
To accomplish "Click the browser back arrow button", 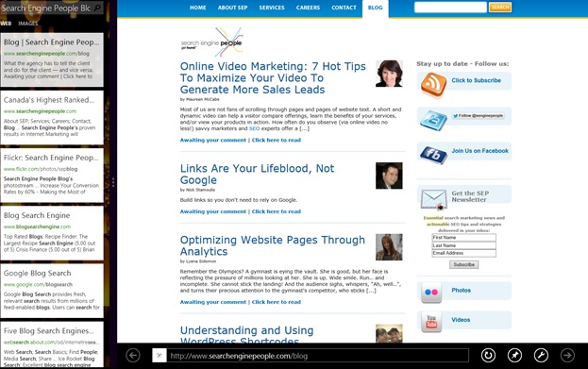I will coord(133,355).
